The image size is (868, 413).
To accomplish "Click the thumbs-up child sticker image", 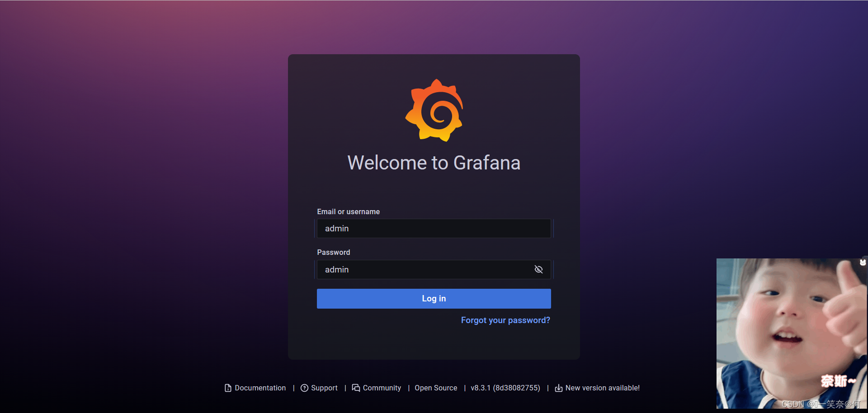I will click(792, 333).
